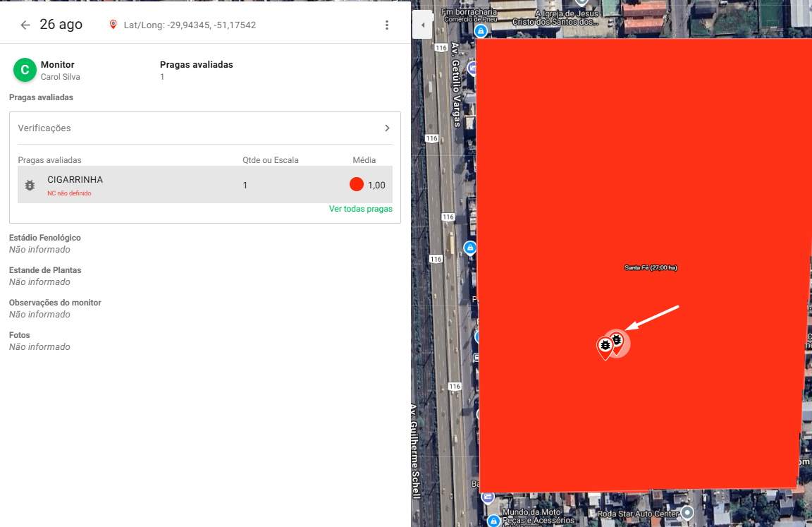
Task: Click the Roda Star Auto Center pin
Action: [687, 512]
